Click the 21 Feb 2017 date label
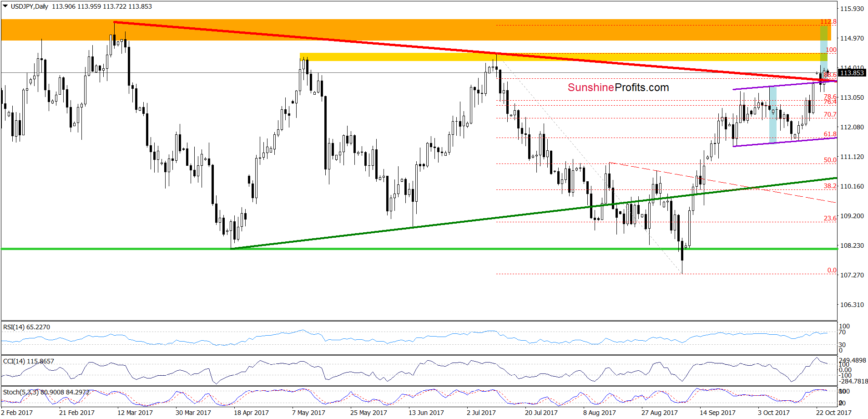Screen dimensions: 868x419 pos(77,413)
